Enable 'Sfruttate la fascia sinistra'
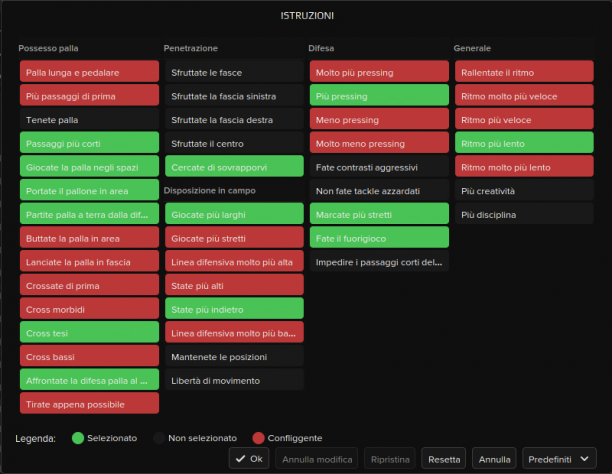 click(x=234, y=95)
